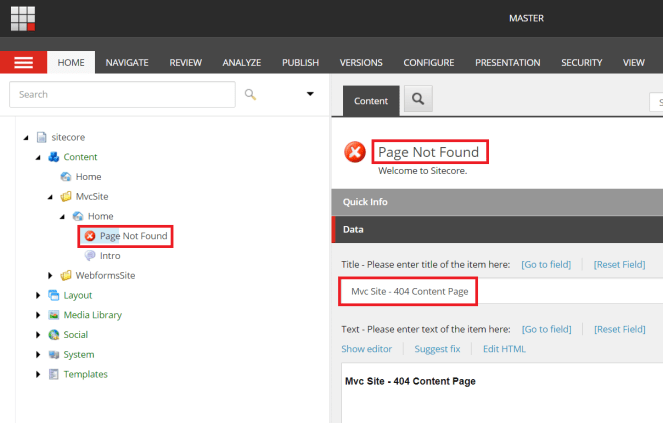Click Edit HTML link
Image resolution: width=663 pixels, height=423 pixels.
click(x=504, y=349)
